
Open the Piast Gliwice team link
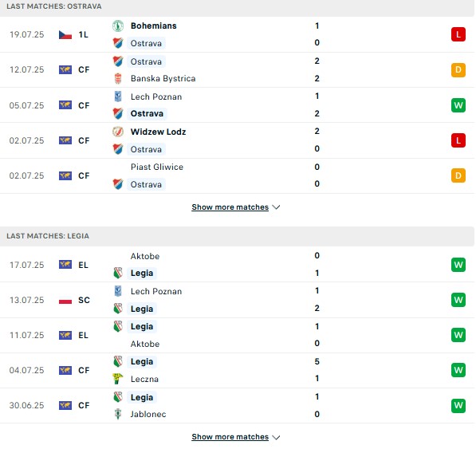[156, 167]
